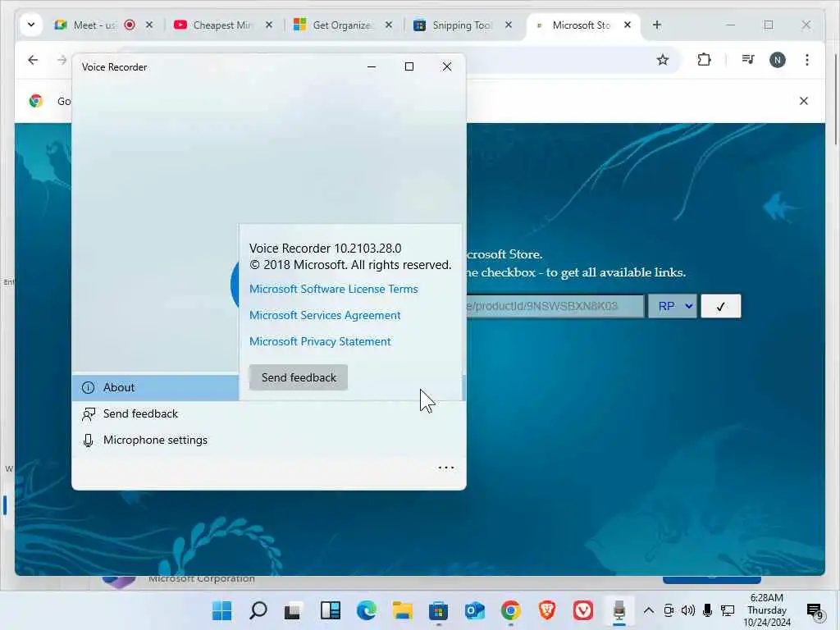
Task: Click the About info icon
Action: [x=89, y=387]
